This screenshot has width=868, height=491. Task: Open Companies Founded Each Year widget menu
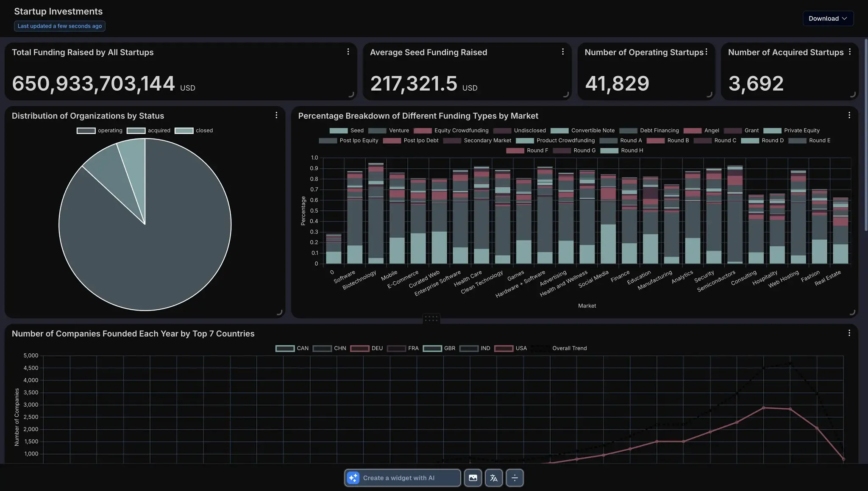click(849, 333)
